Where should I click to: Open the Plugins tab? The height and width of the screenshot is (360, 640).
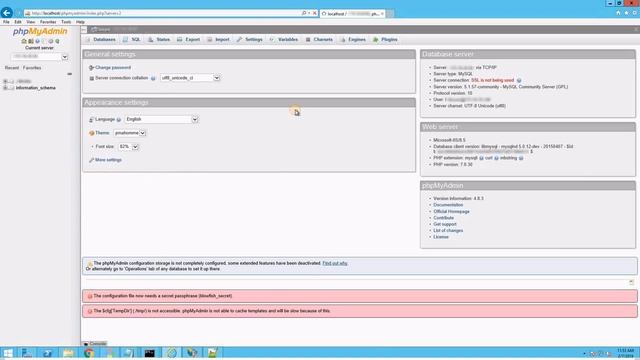pyautogui.click(x=385, y=40)
